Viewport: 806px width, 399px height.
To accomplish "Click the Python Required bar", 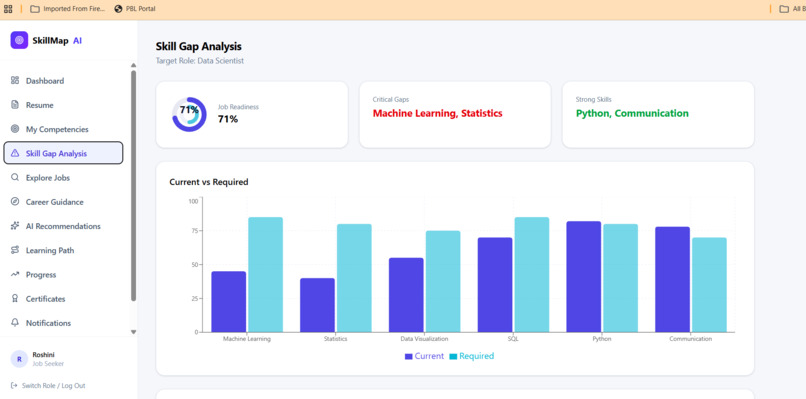I will (620, 278).
